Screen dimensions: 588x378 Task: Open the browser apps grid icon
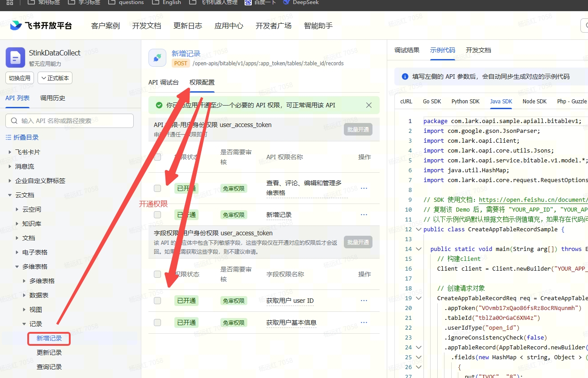9,2
